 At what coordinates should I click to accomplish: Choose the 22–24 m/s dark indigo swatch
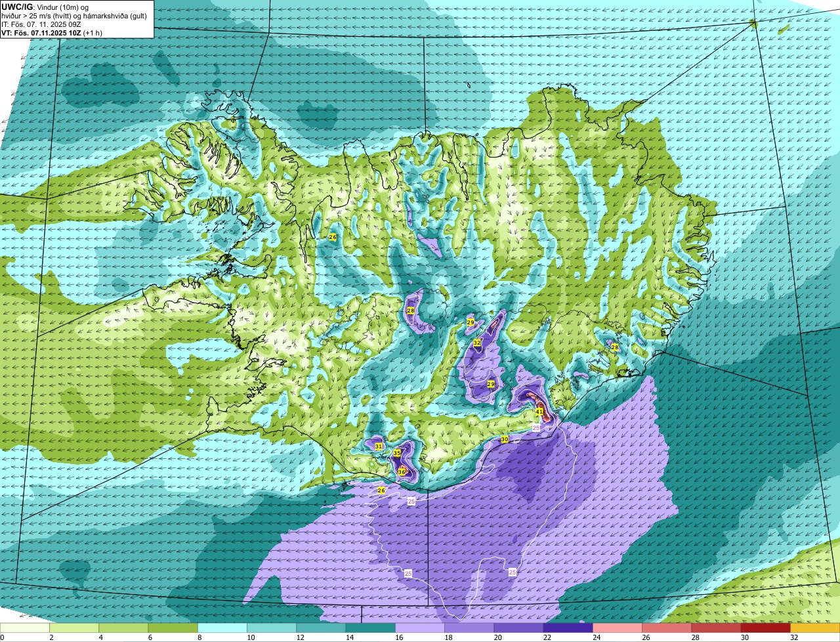pyautogui.click(x=568, y=628)
